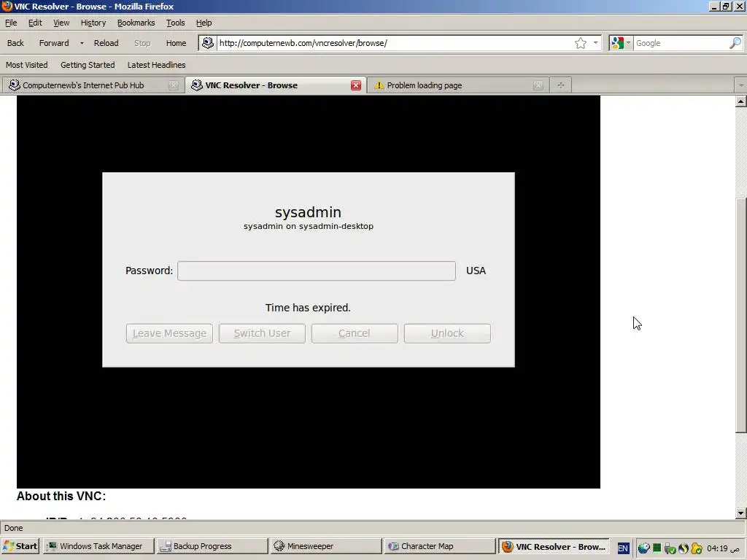Close the Problem loading page tab
747x560 pixels.
click(538, 85)
